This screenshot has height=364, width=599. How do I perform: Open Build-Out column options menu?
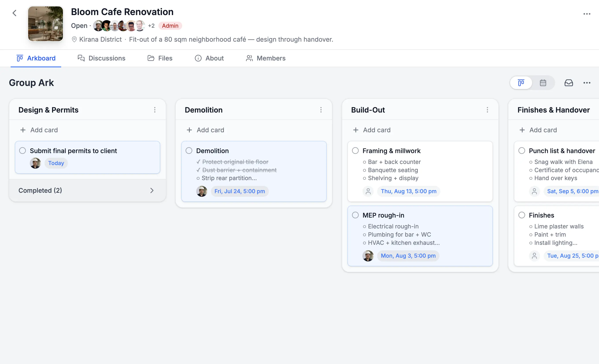point(487,110)
